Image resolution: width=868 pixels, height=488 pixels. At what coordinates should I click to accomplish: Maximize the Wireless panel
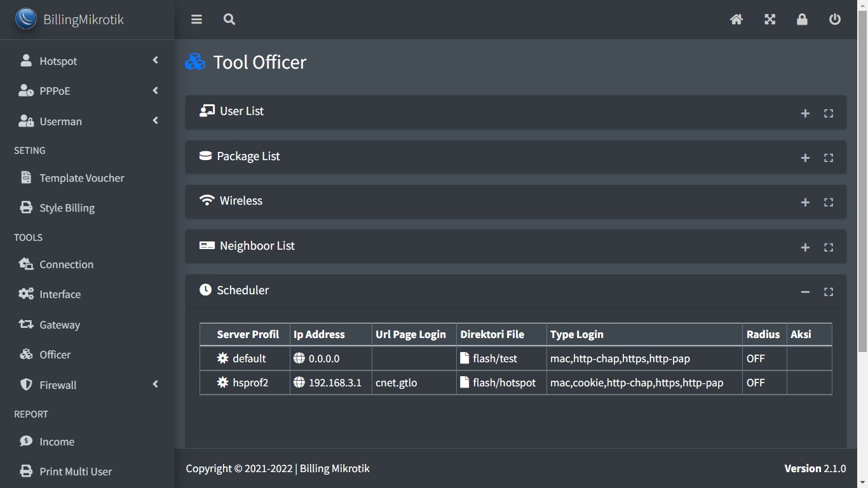[x=829, y=203]
